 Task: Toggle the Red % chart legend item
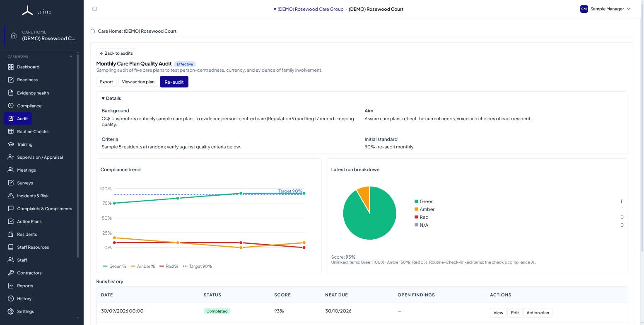(x=169, y=266)
